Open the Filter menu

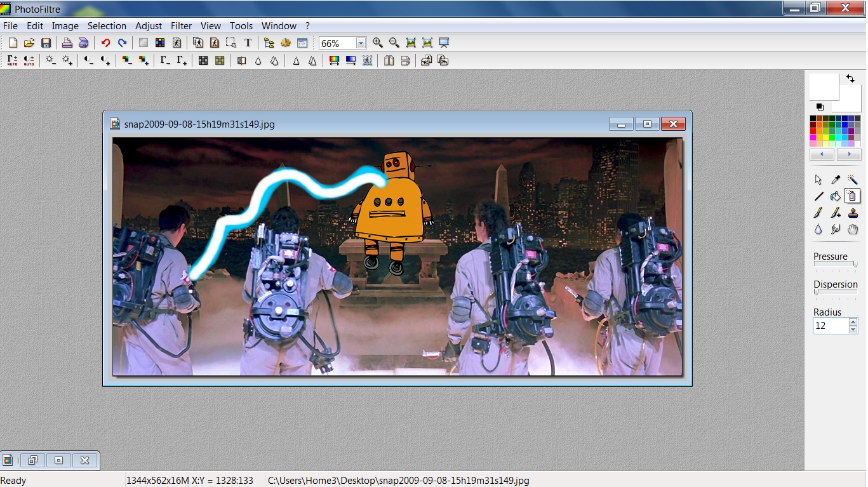point(181,26)
